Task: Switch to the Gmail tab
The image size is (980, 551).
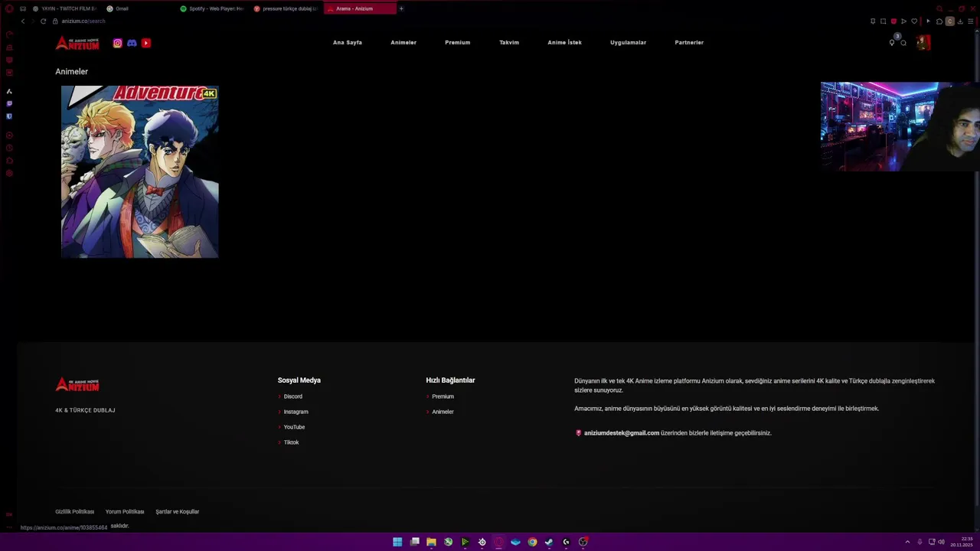Action: (138, 8)
